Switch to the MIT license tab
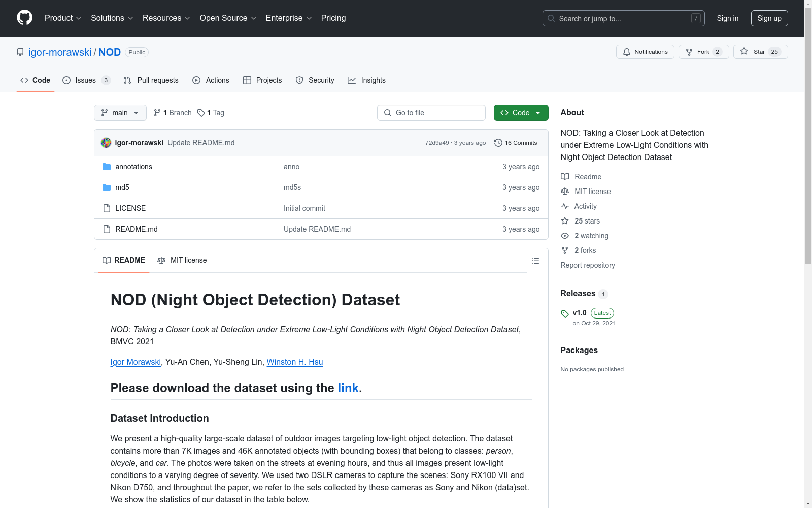The height and width of the screenshot is (508, 812). 182,260
